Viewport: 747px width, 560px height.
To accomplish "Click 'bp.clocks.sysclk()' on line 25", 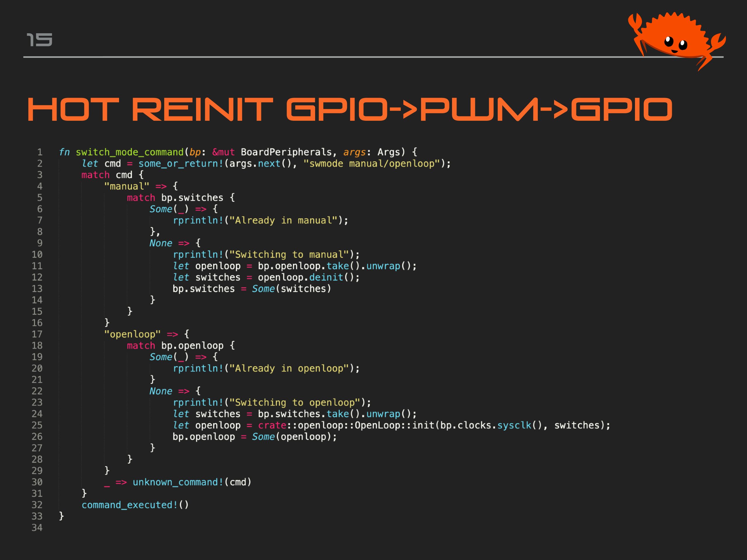I will coord(491,425).
